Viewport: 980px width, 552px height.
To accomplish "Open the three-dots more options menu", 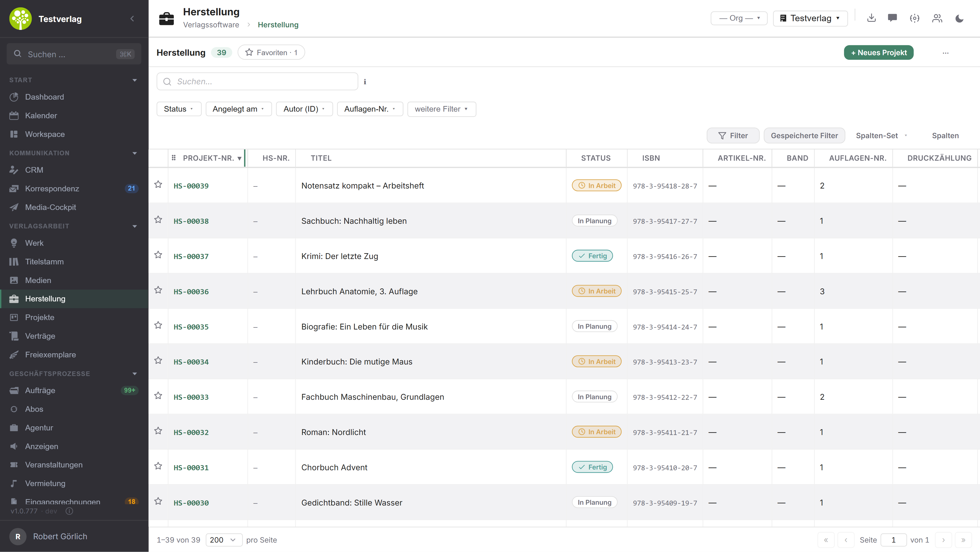I will coord(945,53).
